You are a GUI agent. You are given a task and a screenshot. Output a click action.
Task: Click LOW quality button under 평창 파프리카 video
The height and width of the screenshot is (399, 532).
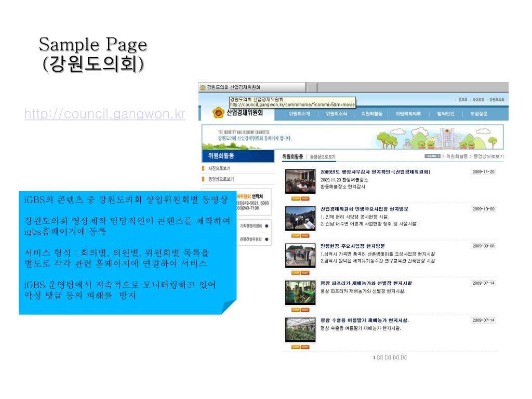click(296, 310)
